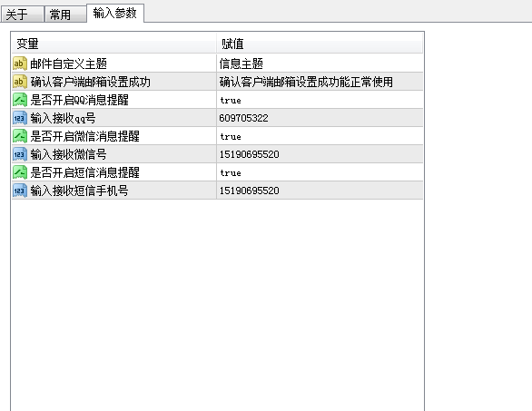Edit the QQ number value 609705322
Screen dimensions: 532x411
(320, 118)
